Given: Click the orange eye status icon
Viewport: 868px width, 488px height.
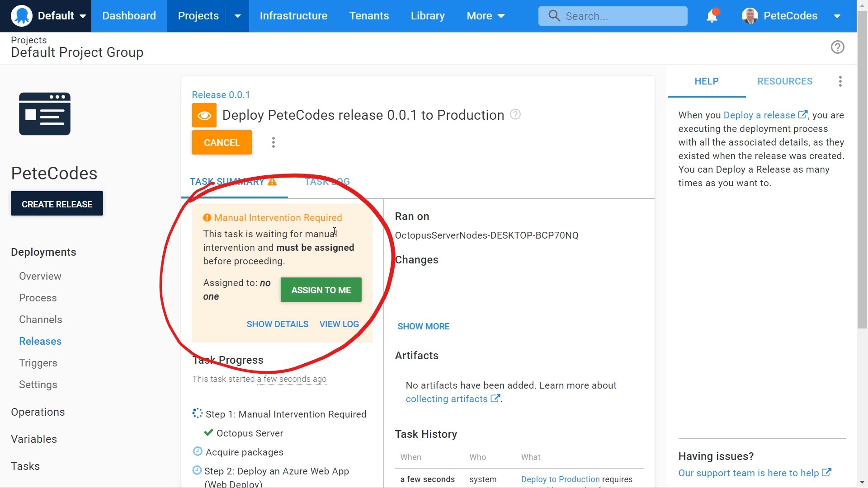Looking at the screenshot, I should click(204, 115).
